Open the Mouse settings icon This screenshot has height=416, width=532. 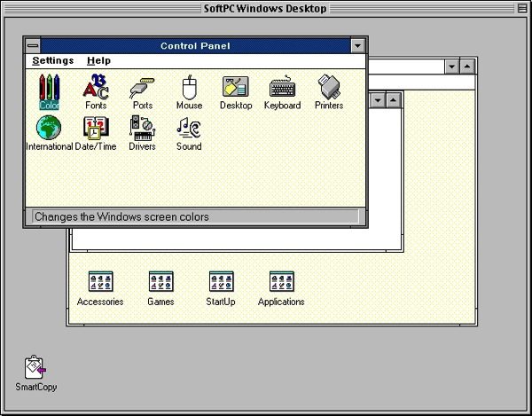[x=189, y=88]
